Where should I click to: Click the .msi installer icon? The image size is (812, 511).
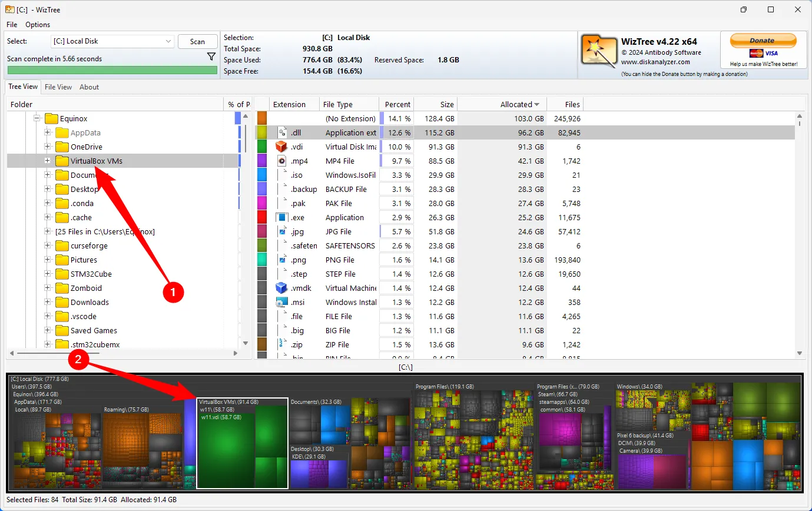(x=281, y=302)
